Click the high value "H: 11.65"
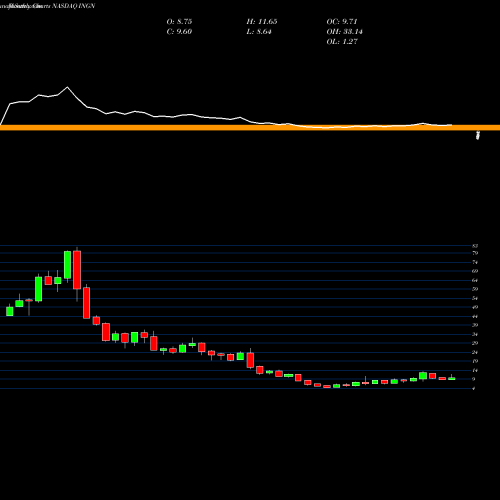 coord(262,22)
